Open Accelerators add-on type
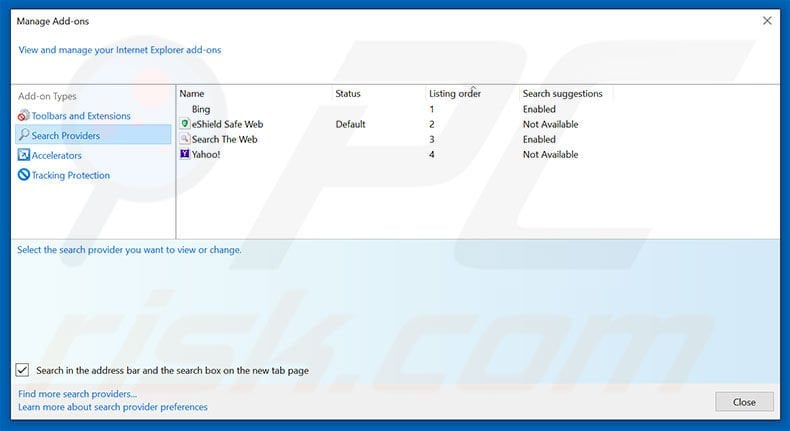This screenshot has height=431, width=790. [56, 155]
